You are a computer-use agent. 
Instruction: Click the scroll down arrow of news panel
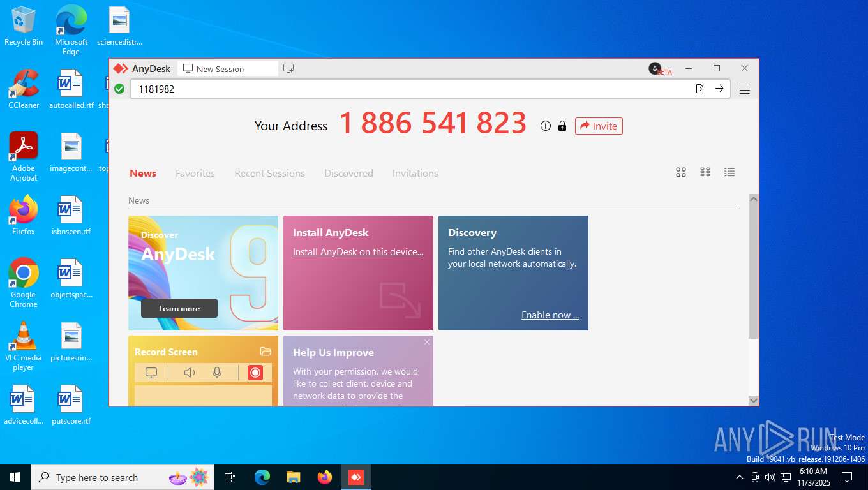coord(753,400)
